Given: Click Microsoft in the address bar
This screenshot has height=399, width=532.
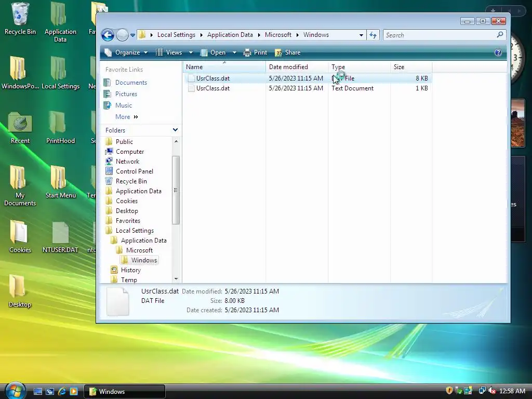Looking at the screenshot, I should coord(278,35).
